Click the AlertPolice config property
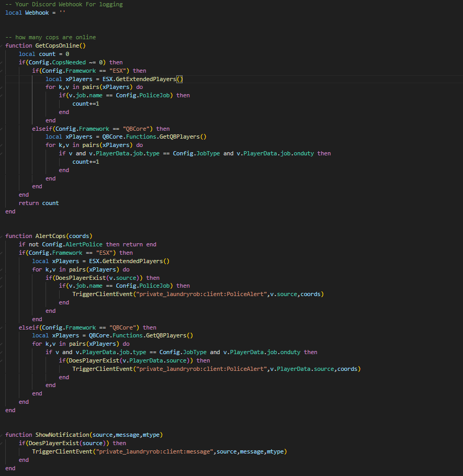 point(84,244)
